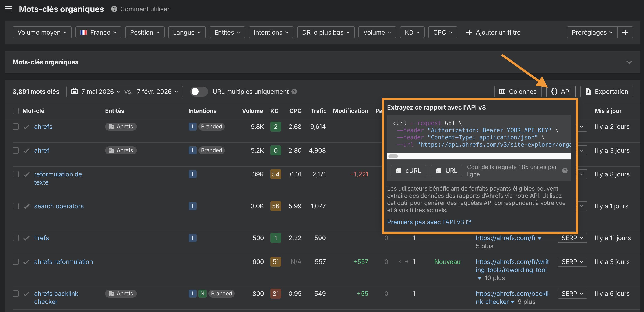Click the plus icon next to Préréglages
The width and height of the screenshot is (644, 312).
625,32
